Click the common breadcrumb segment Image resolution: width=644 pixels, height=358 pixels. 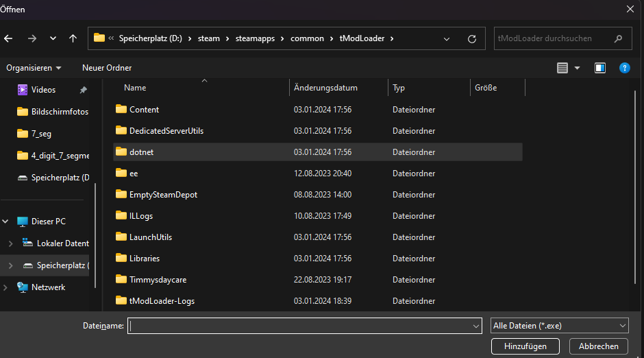click(x=307, y=38)
